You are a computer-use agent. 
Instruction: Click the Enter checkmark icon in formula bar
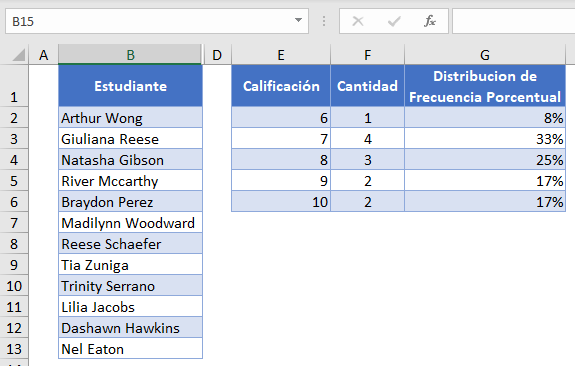[394, 21]
